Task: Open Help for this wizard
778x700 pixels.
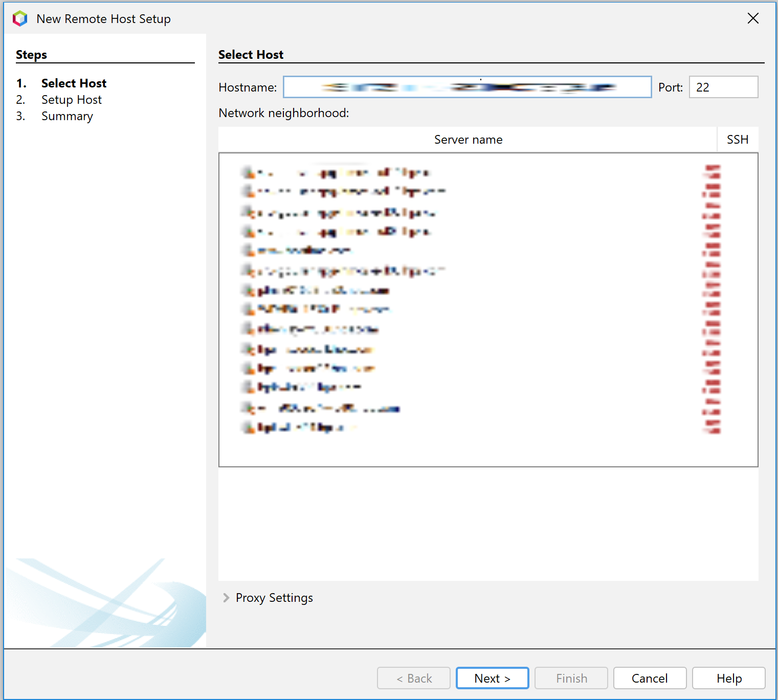Action: [728, 678]
